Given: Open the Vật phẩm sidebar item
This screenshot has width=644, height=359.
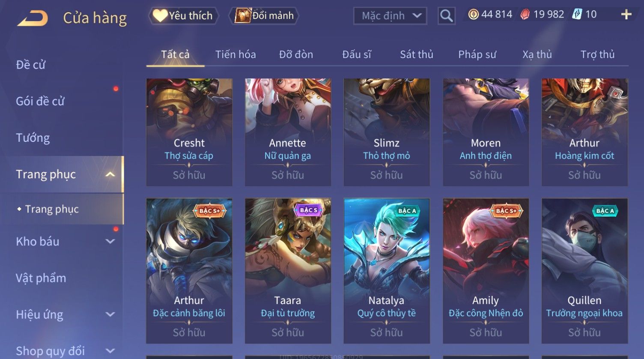Looking at the screenshot, I should tap(41, 278).
